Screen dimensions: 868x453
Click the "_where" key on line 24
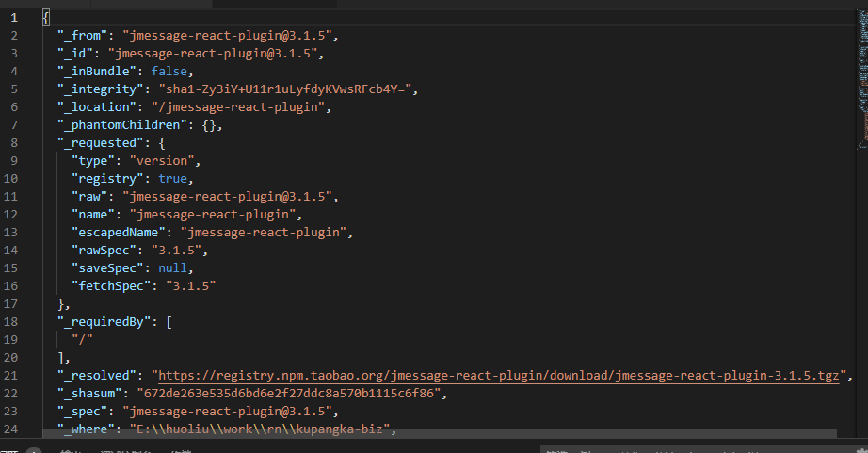(86, 429)
